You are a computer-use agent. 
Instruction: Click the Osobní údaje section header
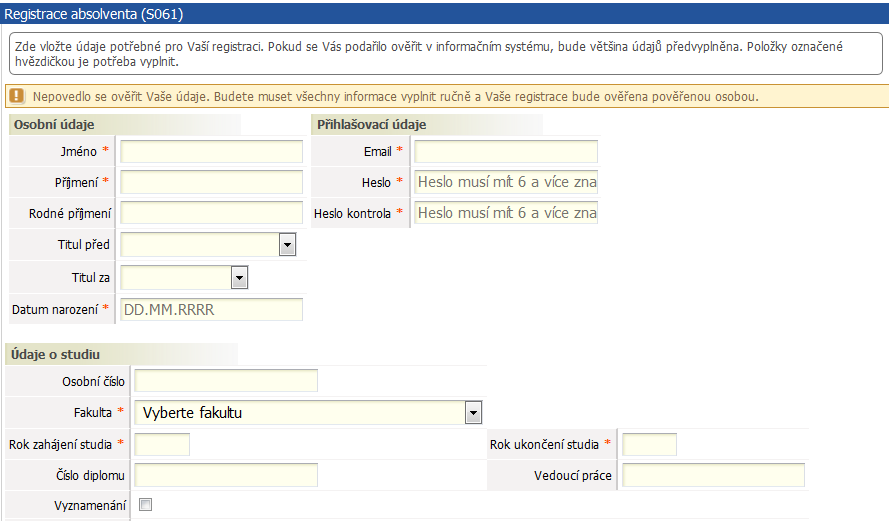pos(54,125)
